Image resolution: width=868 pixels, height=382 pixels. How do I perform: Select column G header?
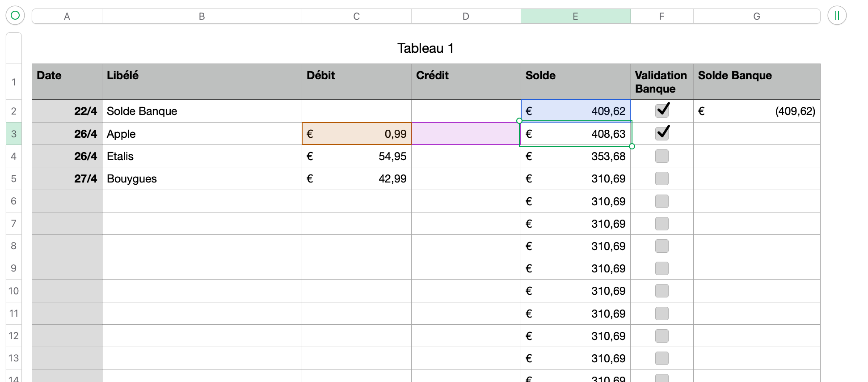click(756, 16)
